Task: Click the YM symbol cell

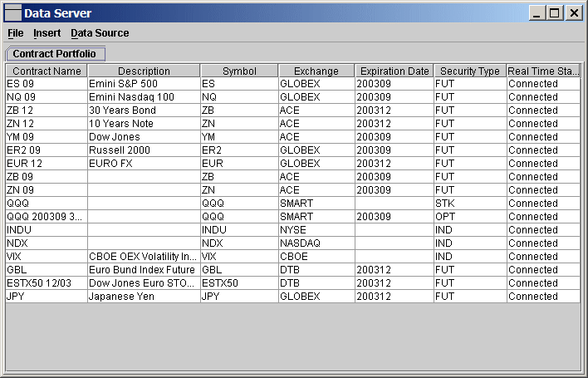Action: (x=240, y=137)
